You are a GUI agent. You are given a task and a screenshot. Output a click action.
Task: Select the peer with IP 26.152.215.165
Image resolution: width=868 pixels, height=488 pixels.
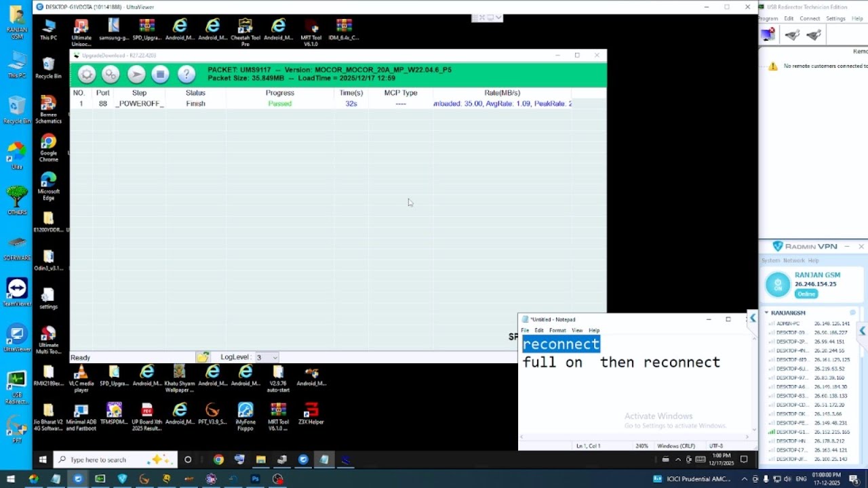pyautogui.click(x=809, y=432)
